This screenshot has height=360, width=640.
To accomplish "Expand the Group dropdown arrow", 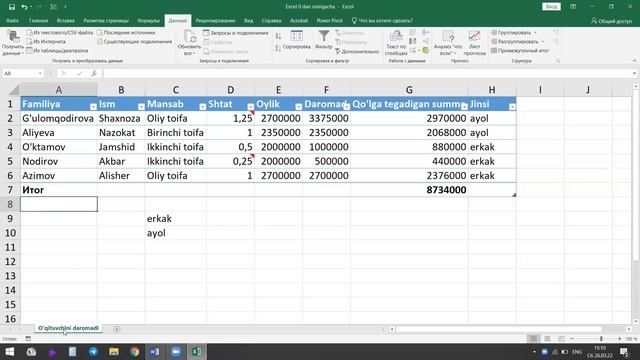I will click(535, 33).
